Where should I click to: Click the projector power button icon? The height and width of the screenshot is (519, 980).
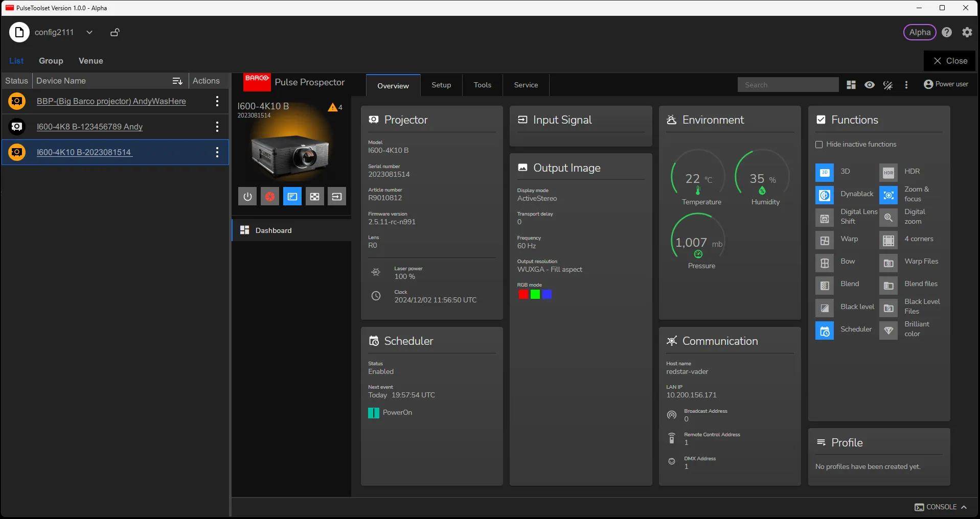point(247,197)
